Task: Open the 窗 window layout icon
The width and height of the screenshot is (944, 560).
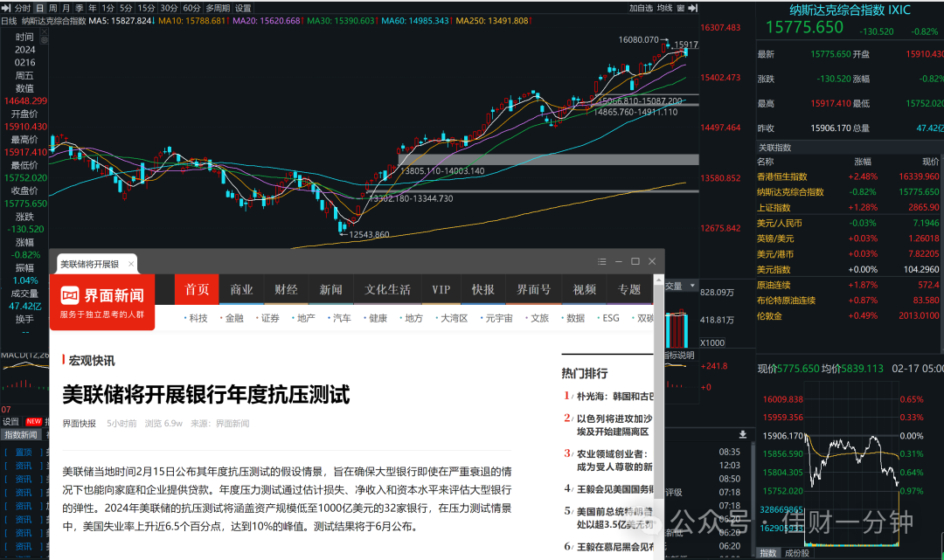Action: coord(680,8)
